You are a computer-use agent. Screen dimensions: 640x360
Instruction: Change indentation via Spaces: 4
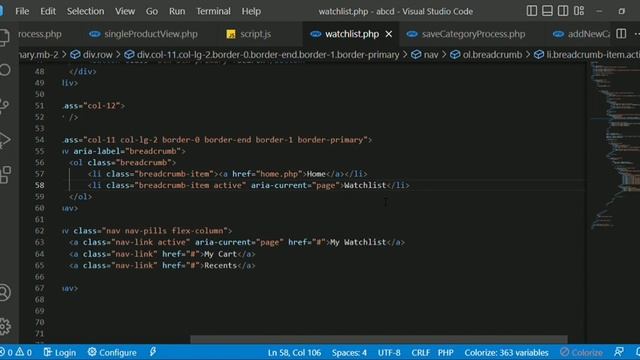(x=349, y=352)
